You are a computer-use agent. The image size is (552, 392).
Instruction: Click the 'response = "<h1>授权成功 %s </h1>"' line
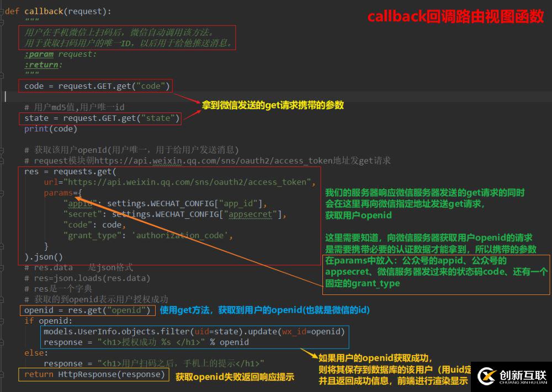(146, 342)
